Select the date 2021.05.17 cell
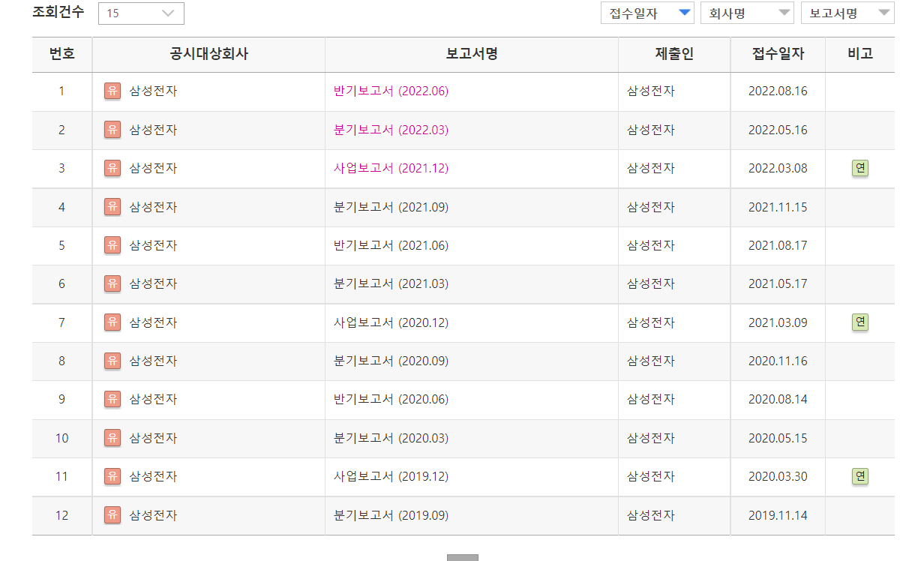 pos(778,283)
